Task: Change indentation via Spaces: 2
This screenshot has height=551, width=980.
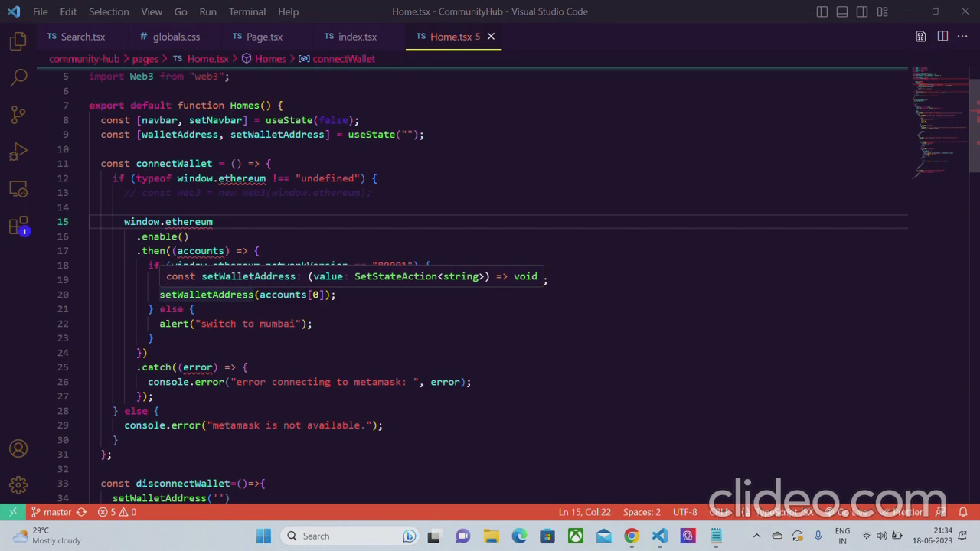Action: [x=642, y=512]
